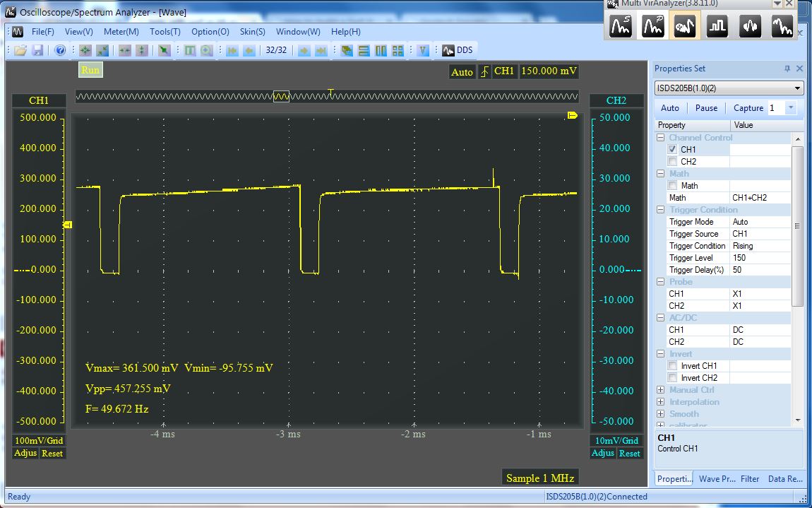Switch to the Data Re... tab

coord(785,479)
